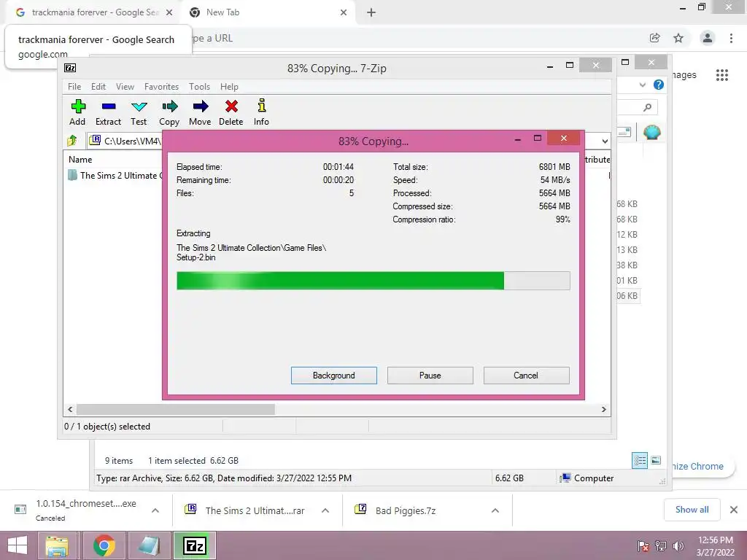Expand the Explorer ribbon chevron
Viewport: 747px width, 560px height.
pos(643,85)
